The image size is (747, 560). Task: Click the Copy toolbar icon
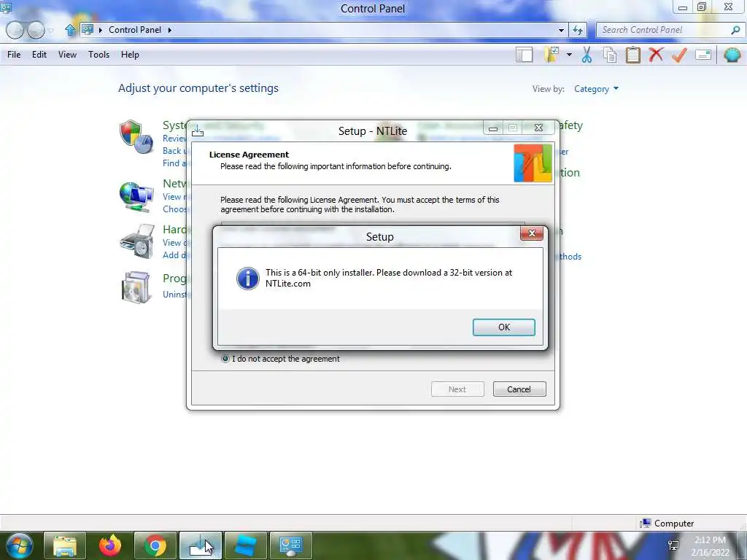[610, 55]
